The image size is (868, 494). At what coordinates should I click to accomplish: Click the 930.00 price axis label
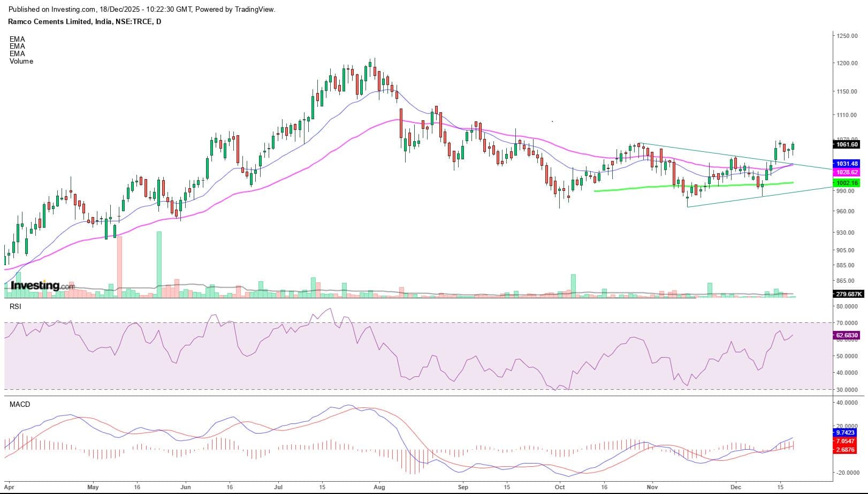[846, 233]
